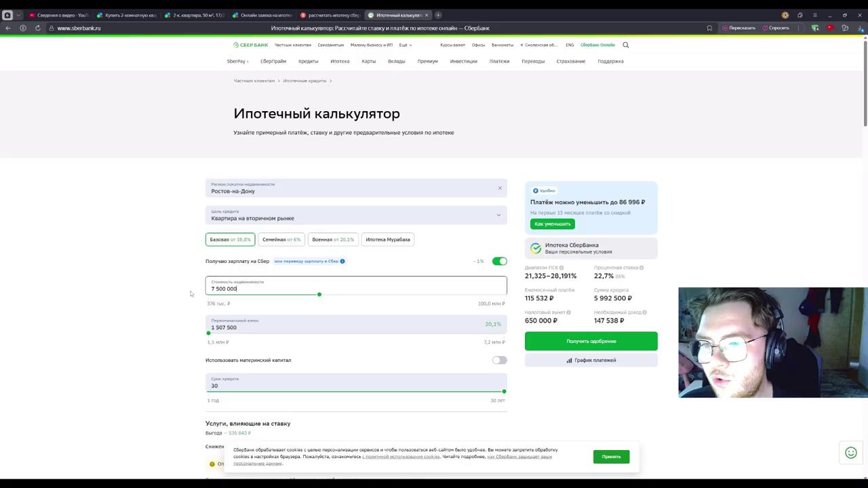Reload the page using the refresh icon
This screenshot has height=488, width=868.
(x=37, y=28)
